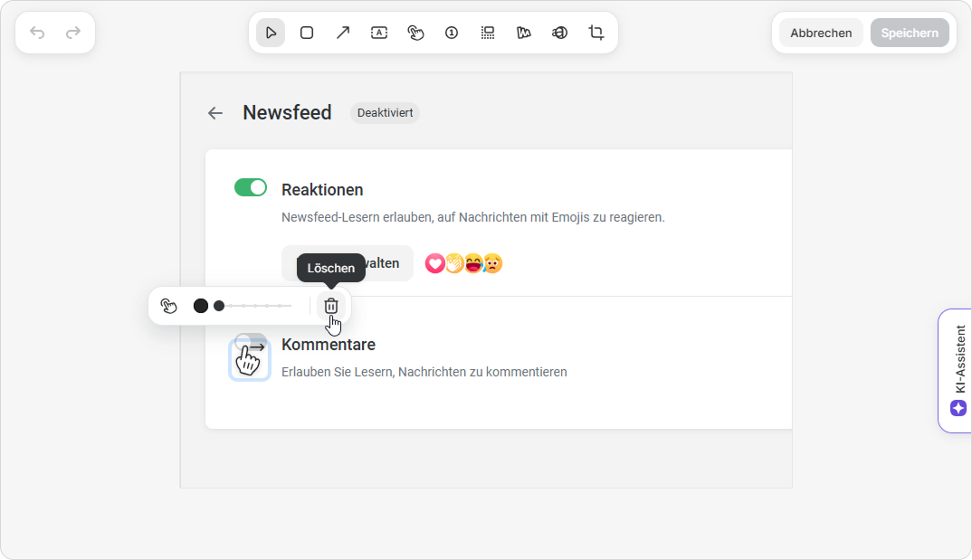Select the crop tool
This screenshot has height=560, width=972.
coord(596,33)
